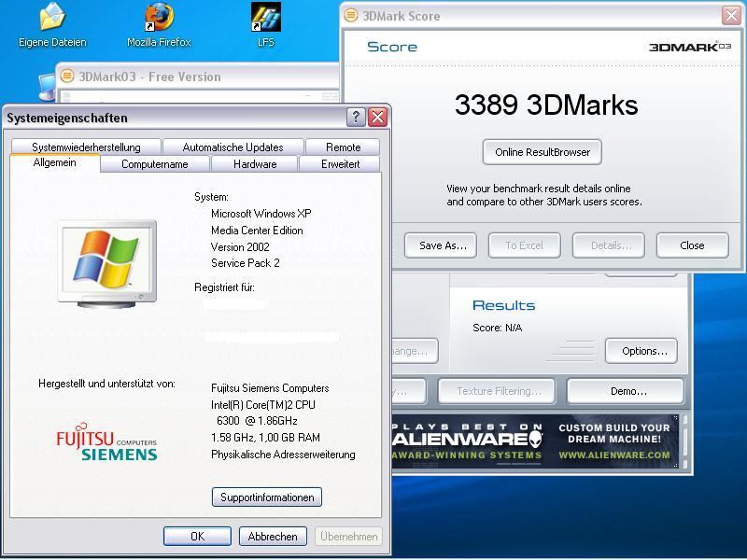Viewport: 747px width, 560px height.
Task: Select the Remote tab
Action: (343, 147)
